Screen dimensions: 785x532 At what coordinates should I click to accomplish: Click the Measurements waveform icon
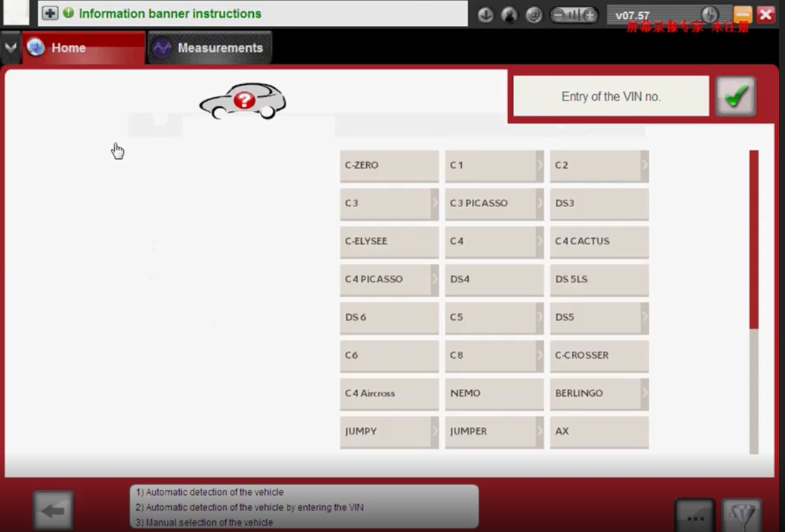(162, 47)
